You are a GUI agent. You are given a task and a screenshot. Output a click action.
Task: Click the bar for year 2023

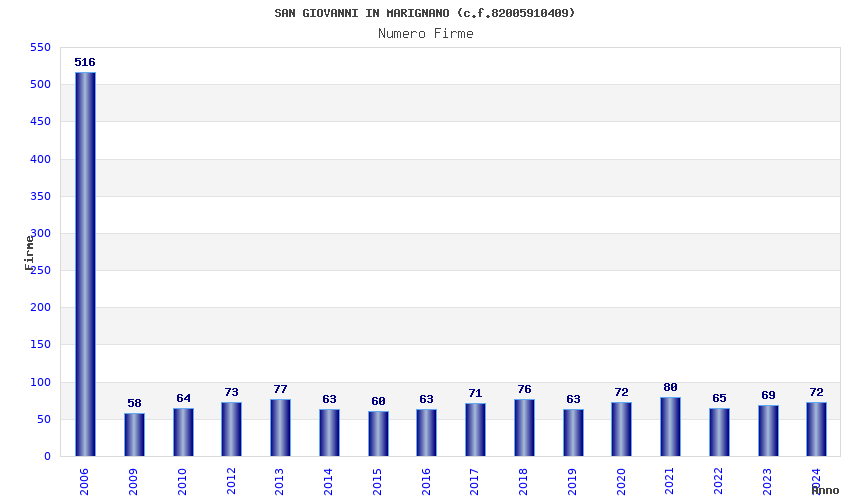pos(768,431)
